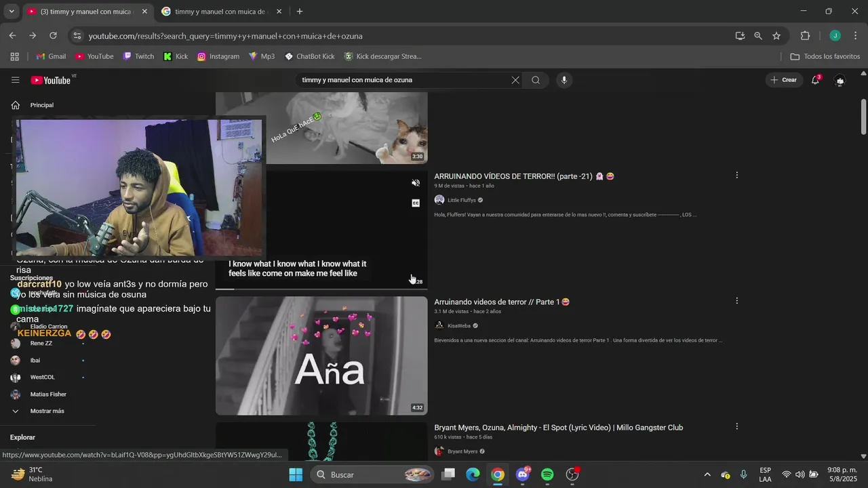Screen dimensions: 868x488
Task: Expand Mostrar más in subscriptions
Action: click(x=47, y=411)
